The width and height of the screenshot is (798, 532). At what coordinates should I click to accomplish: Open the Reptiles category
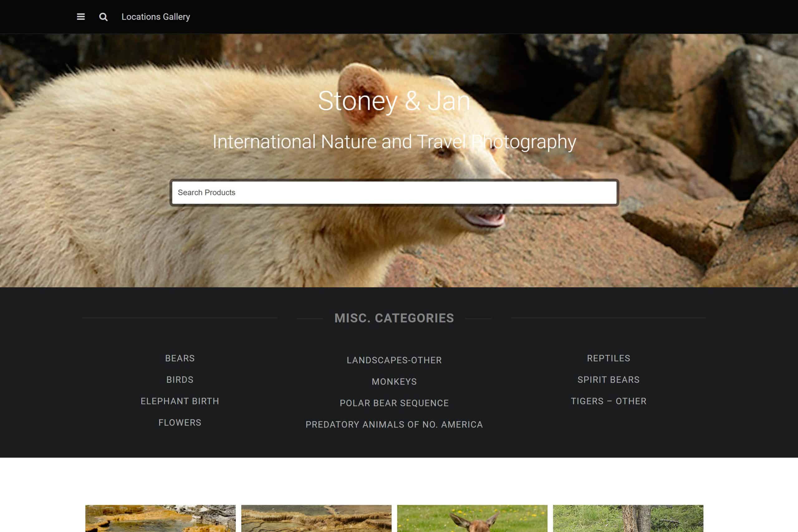click(x=609, y=358)
